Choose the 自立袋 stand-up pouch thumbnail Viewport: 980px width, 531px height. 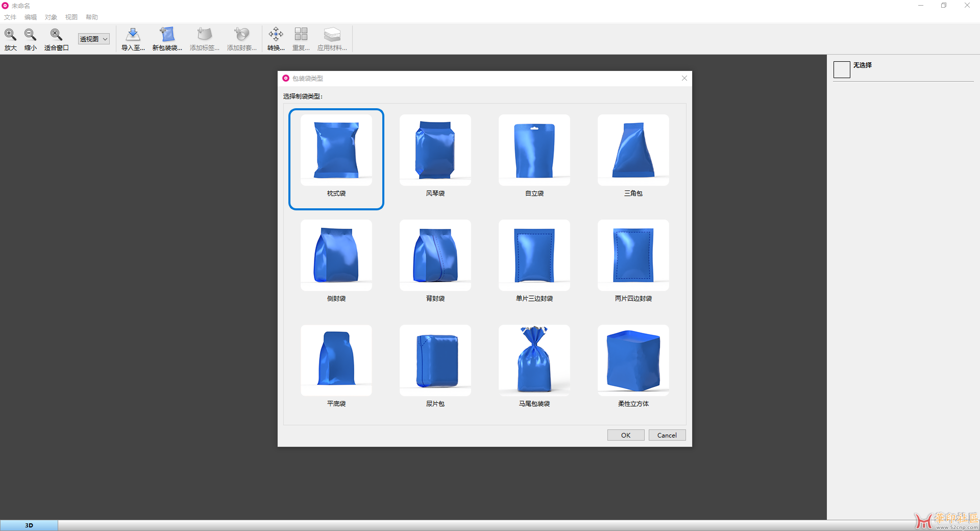pos(534,150)
